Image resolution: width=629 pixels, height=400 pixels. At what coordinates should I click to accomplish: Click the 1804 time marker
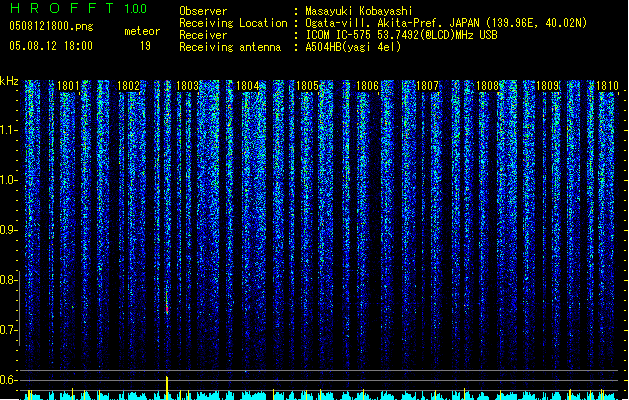tap(248, 86)
